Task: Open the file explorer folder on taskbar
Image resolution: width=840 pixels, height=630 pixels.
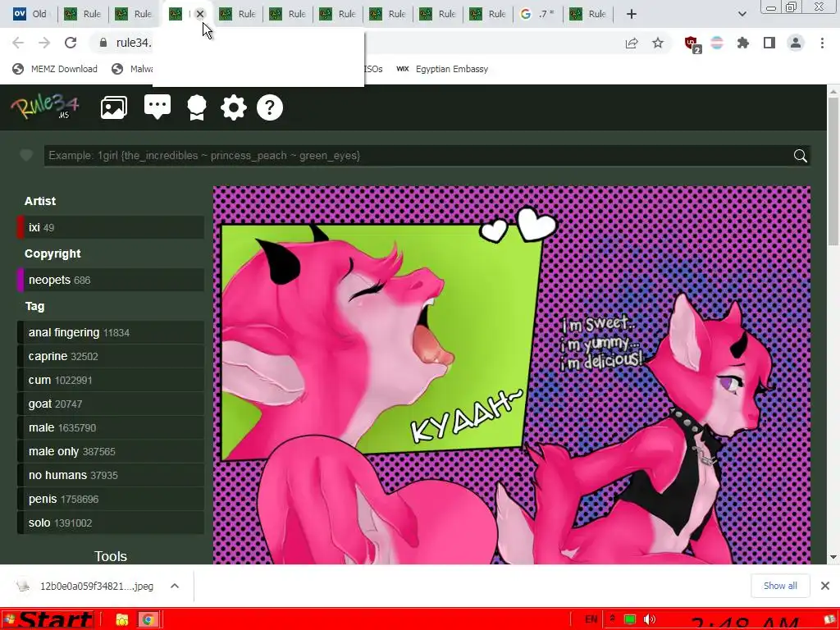Action: [122, 620]
